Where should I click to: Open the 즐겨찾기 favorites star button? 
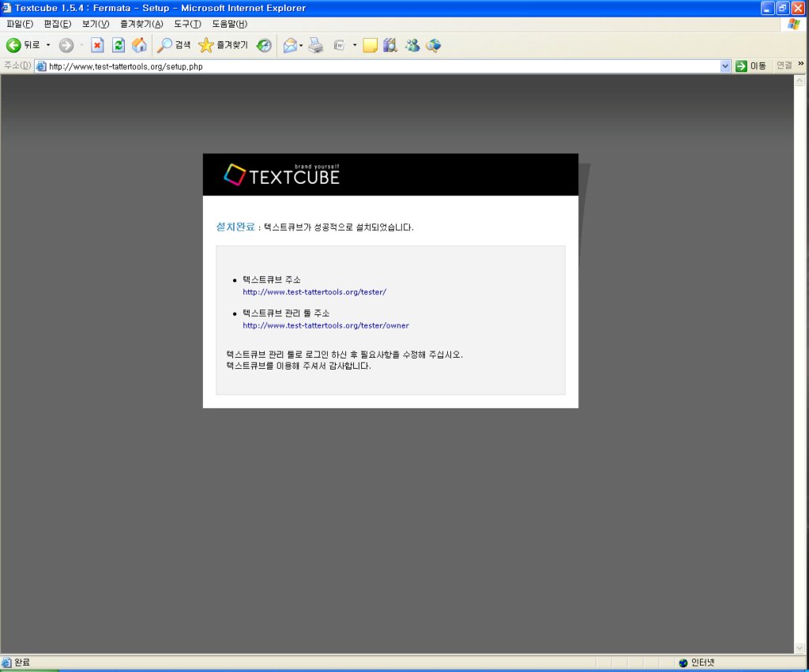click(223, 45)
